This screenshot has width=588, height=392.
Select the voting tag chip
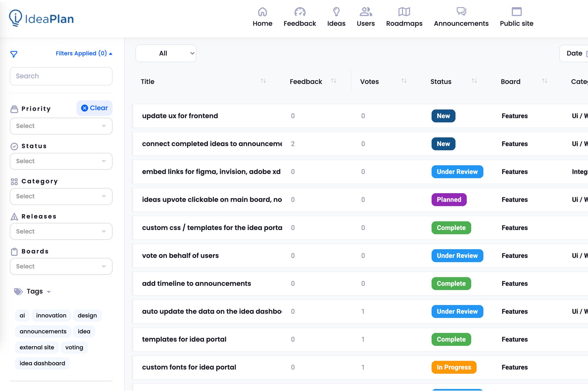tap(74, 347)
